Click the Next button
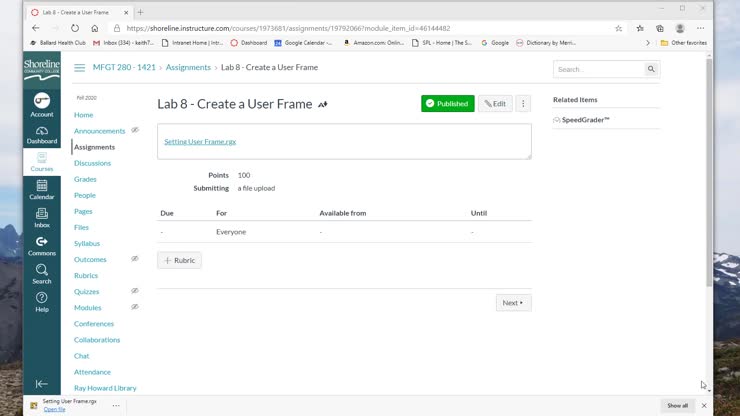740x416 pixels. click(x=513, y=303)
